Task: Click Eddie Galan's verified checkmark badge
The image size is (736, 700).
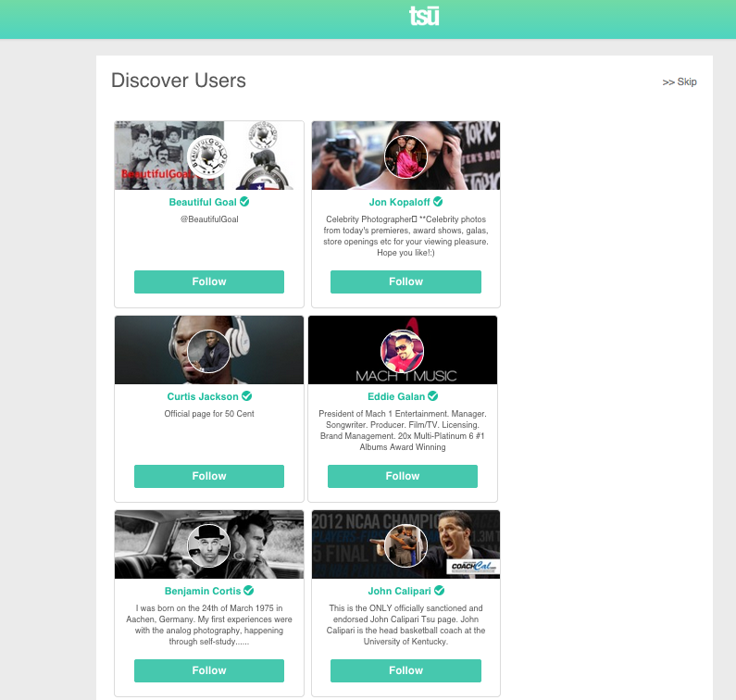Action: 432,395
